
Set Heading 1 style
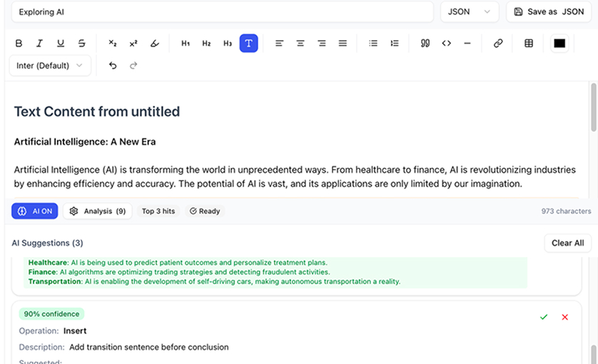coord(186,44)
